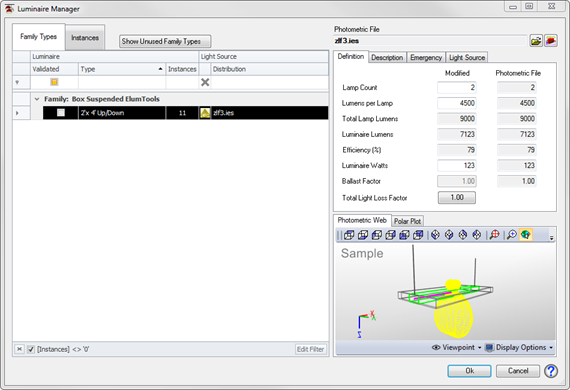570x390 pixels.
Task: Confirm with the Ok button
Action: [469, 371]
